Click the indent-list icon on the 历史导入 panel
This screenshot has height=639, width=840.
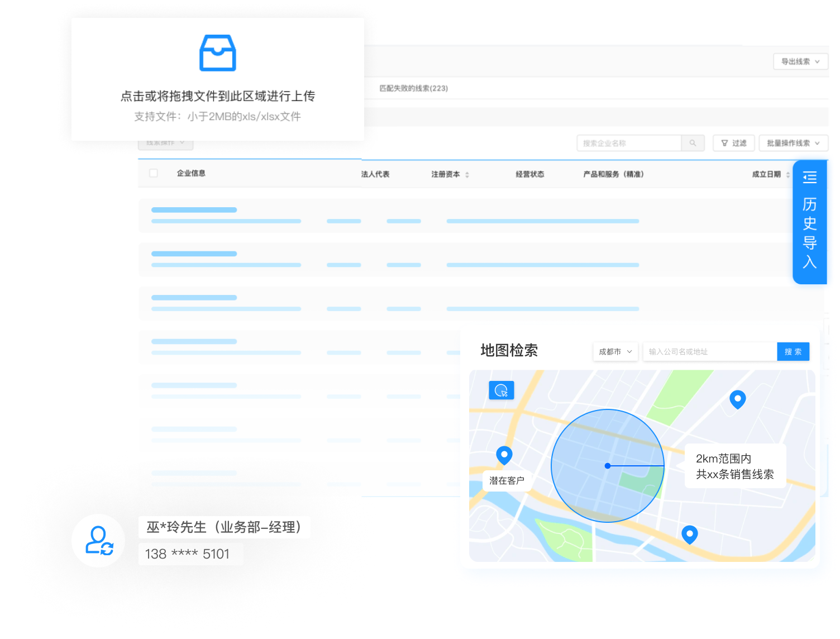pyautogui.click(x=809, y=177)
